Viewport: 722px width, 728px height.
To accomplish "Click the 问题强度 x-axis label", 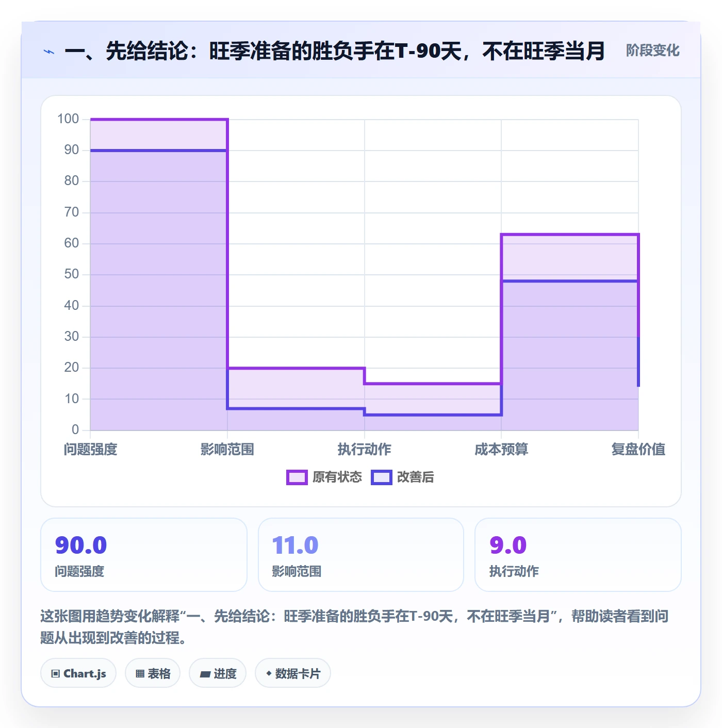I will click(91, 450).
